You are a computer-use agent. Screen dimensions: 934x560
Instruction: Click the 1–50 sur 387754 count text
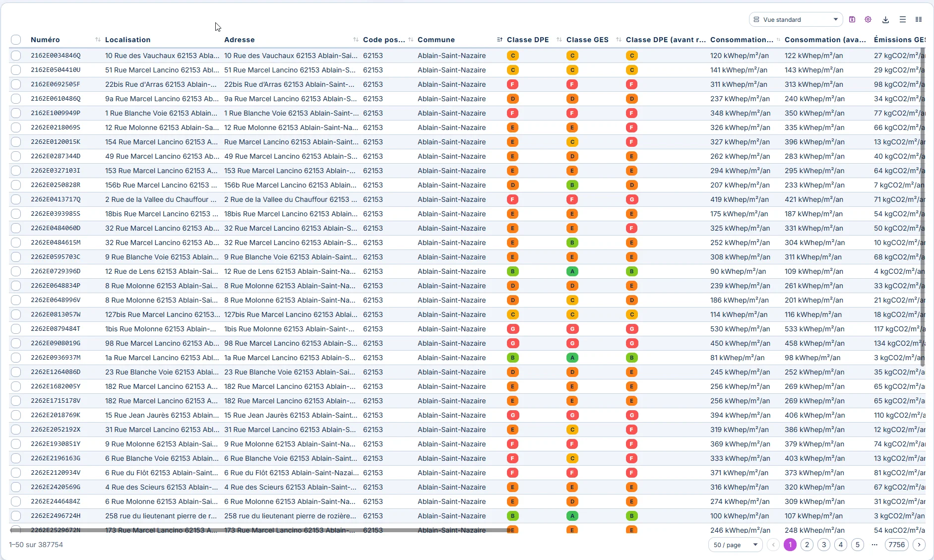[x=36, y=545]
